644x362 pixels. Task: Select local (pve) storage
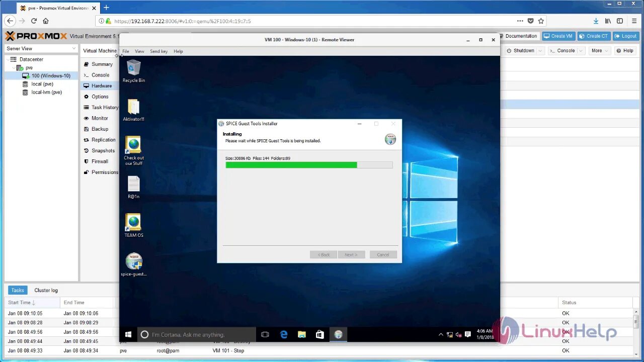(x=42, y=84)
